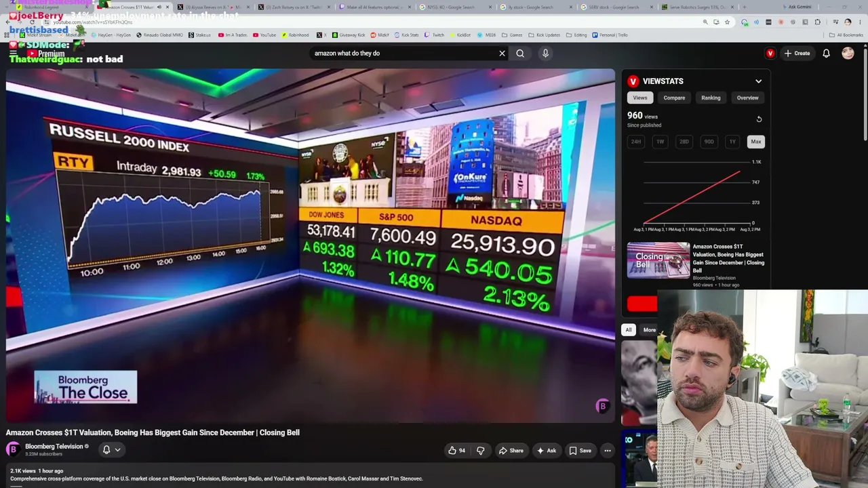Open the KickBot bookmark
The image size is (868, 488).
(x=460, y=35)
